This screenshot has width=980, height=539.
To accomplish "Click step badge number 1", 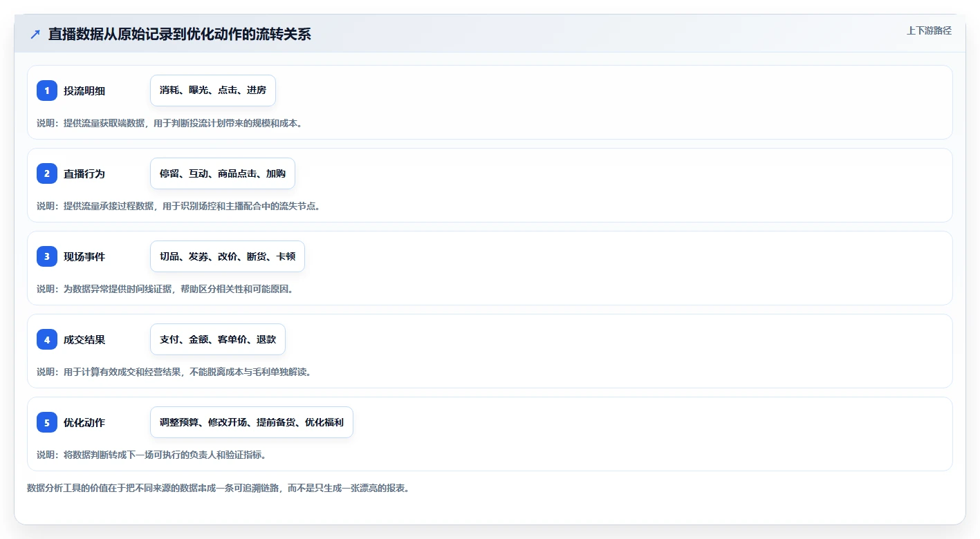I will coord(47,91).
